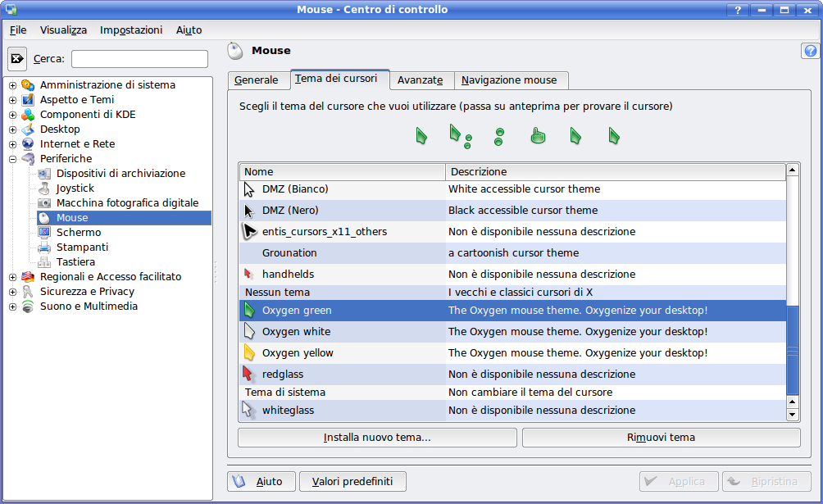Open the Navigazione mouse tab

point(509,80)
